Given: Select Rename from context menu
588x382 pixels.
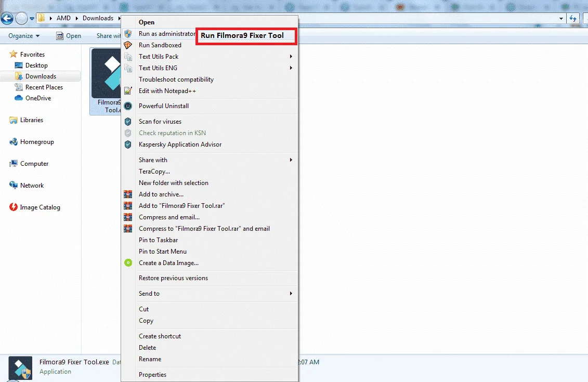Looking at the screenshot, I should pyautogui.click(x=209, y=359).
